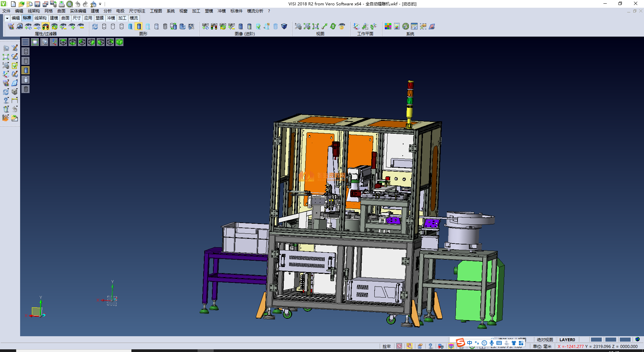Open the toolbar tab list dropdown arrow

tap(7, 18)
